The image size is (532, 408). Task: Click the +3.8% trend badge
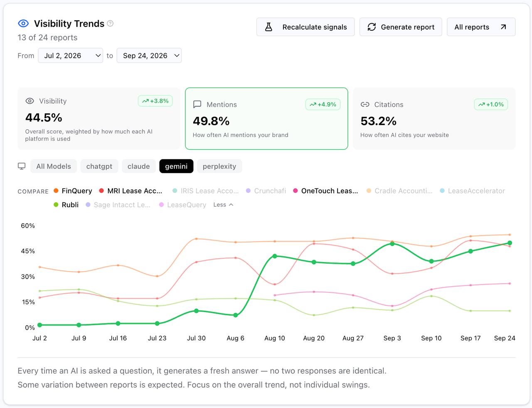point(155,101)
